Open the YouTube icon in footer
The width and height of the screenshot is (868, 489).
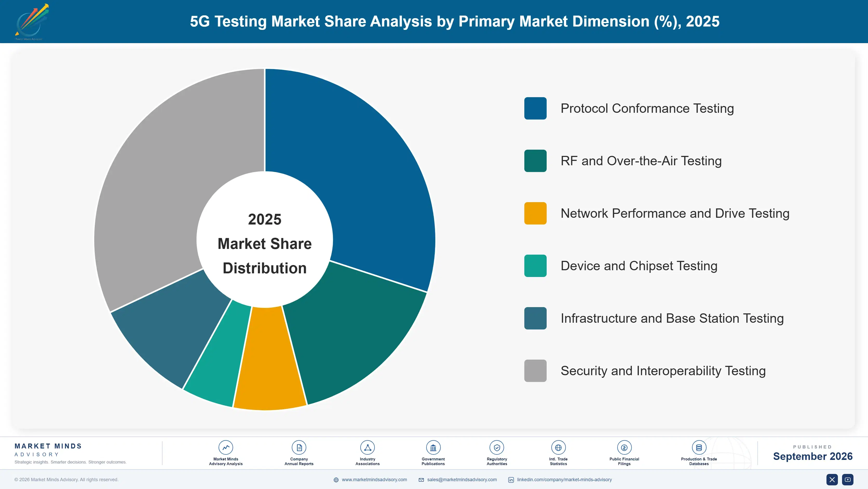click(847, 480)
